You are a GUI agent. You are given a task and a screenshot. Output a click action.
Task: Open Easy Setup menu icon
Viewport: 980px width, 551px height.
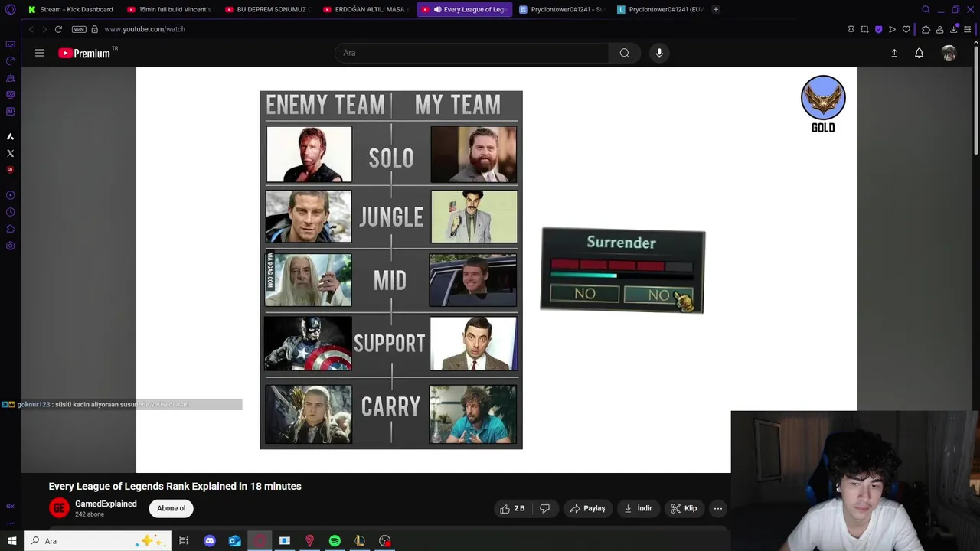968,29
